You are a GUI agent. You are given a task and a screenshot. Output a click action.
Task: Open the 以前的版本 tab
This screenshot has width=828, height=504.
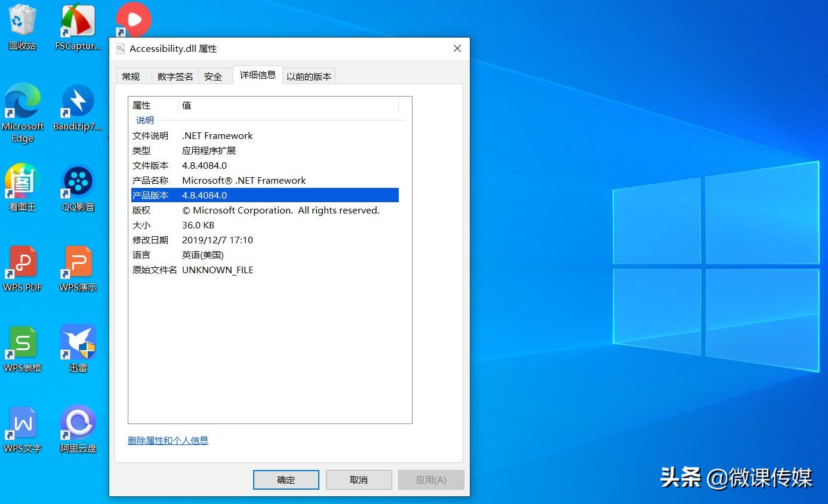[309, 76]
